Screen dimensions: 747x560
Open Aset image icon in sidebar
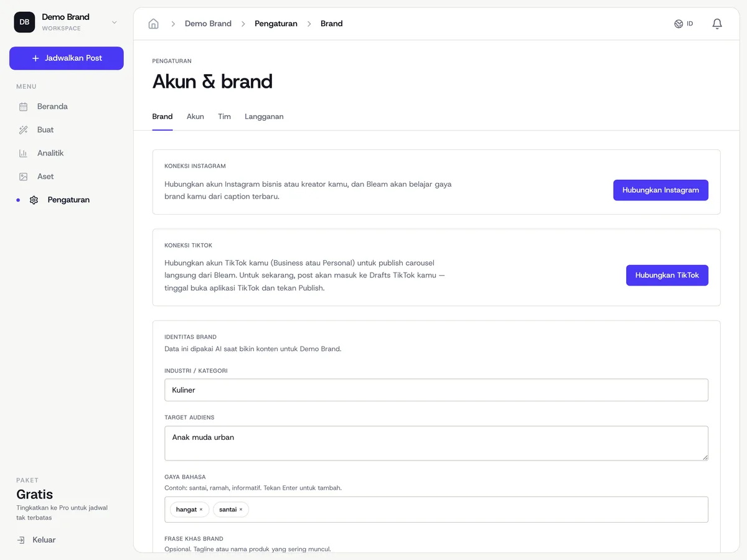point(23,177)
